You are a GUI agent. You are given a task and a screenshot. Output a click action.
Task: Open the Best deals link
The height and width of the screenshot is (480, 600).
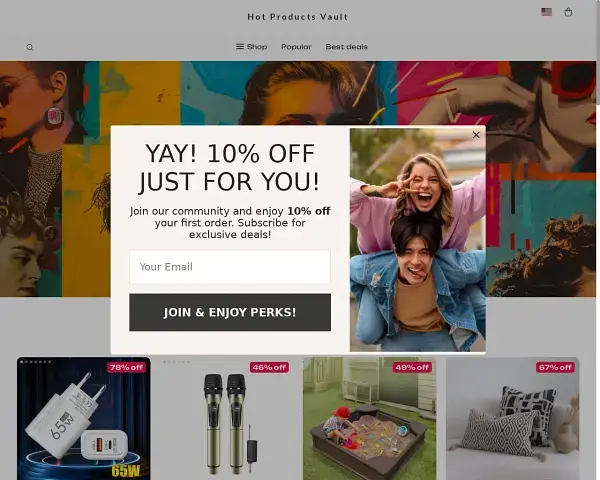coord(346,47)
